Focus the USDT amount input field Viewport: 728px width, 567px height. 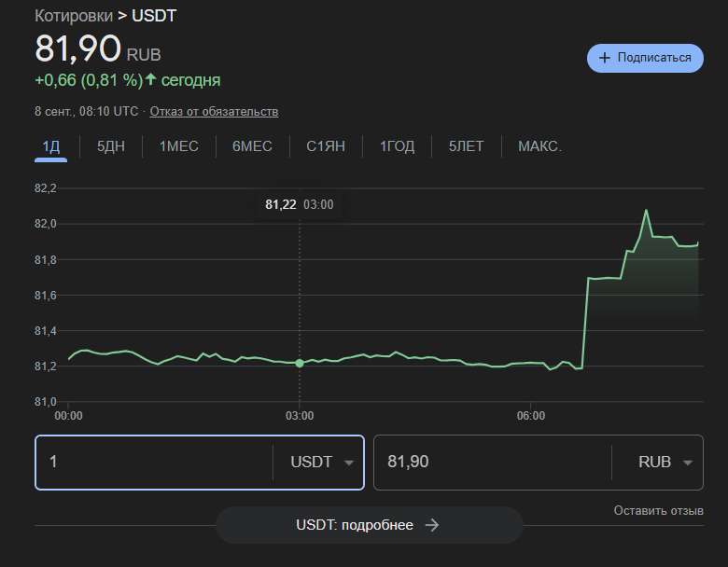[x=154, y=463]
